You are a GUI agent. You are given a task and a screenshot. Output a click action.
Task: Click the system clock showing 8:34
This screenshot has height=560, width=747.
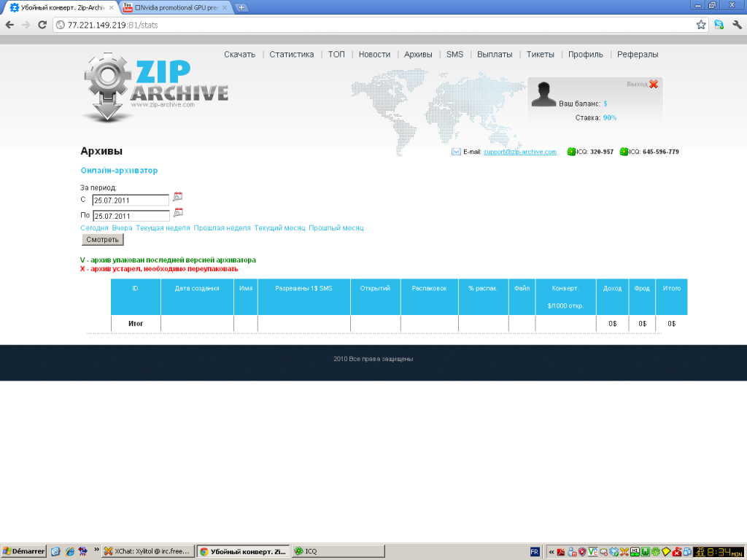click(719, 551)
